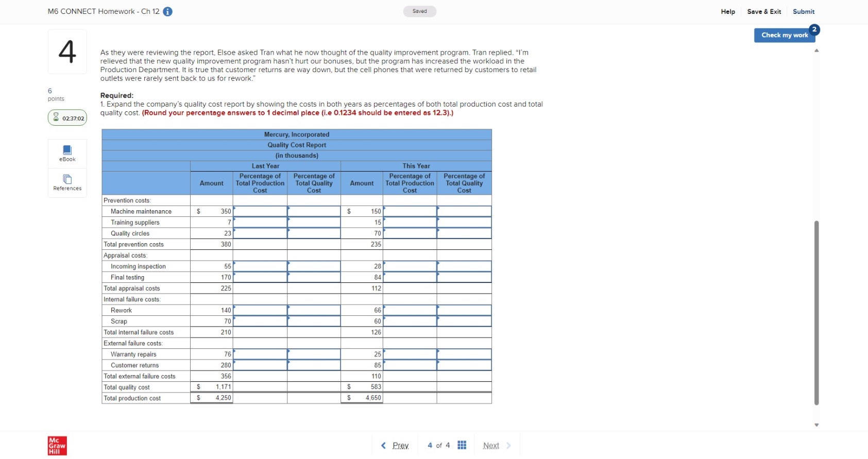The width and height of the screenshot is (868, 459).
Task: Select Last Year production cost cell for Warranty repairs
Action: point(260,354)
